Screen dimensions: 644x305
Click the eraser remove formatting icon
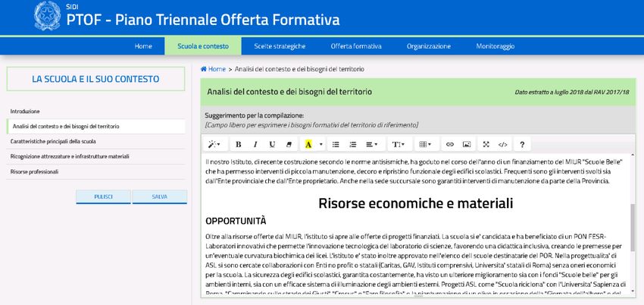pyautogui.click(x=289, y=144)
